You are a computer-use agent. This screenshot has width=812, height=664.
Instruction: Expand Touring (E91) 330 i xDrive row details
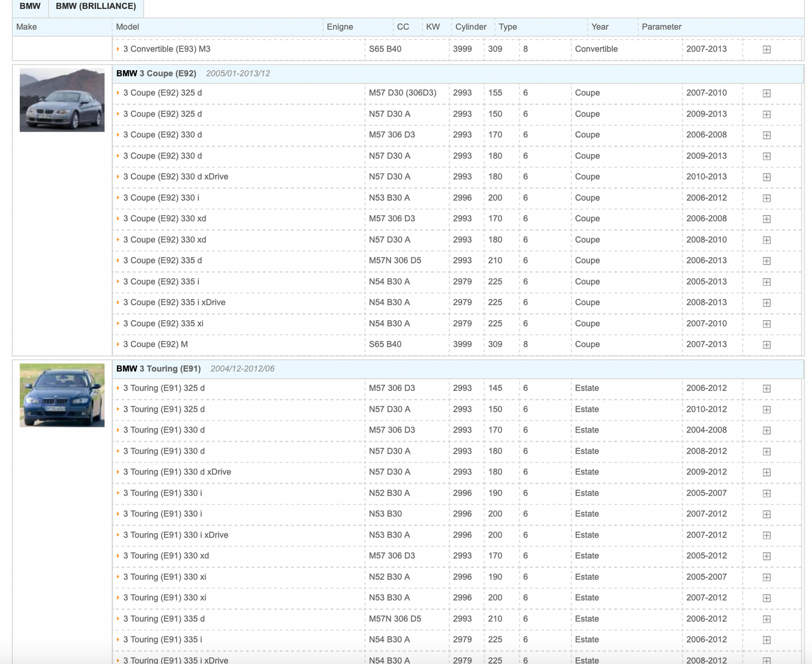(x=766, y=535)
